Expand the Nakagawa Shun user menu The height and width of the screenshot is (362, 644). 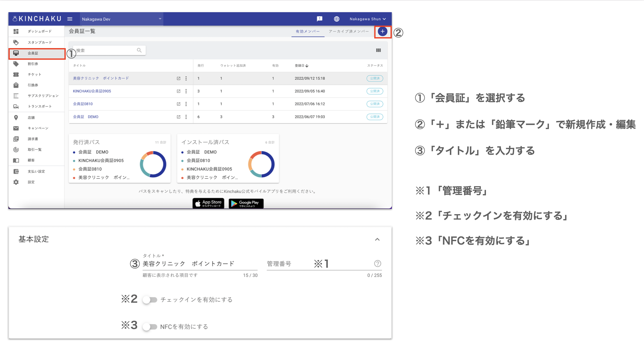pyautogui.click(x=367, y=19)
